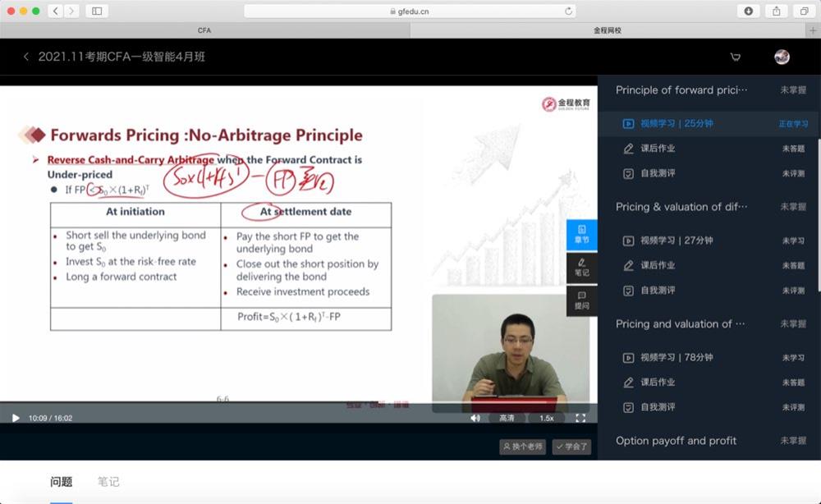The width and height of the screenshot is (821, 504).
Task: Reload the gfedu.cn page
Action: (x=568, y=11)
